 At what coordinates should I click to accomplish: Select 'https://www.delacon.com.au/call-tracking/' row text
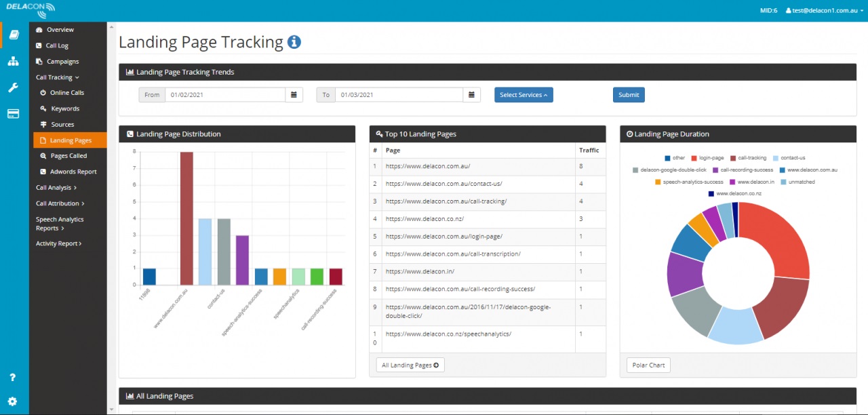coord(446,201)
